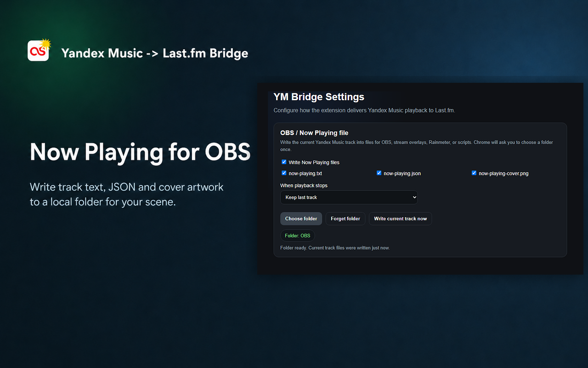The image size is (588, 368).
Task: Click the Choose folder button
Action: [x=301, y=218]
